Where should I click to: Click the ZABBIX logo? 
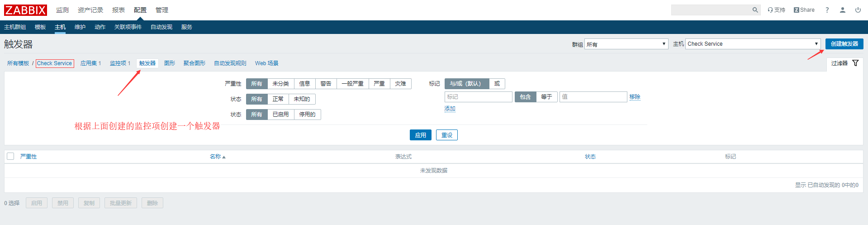coord(25,10)
